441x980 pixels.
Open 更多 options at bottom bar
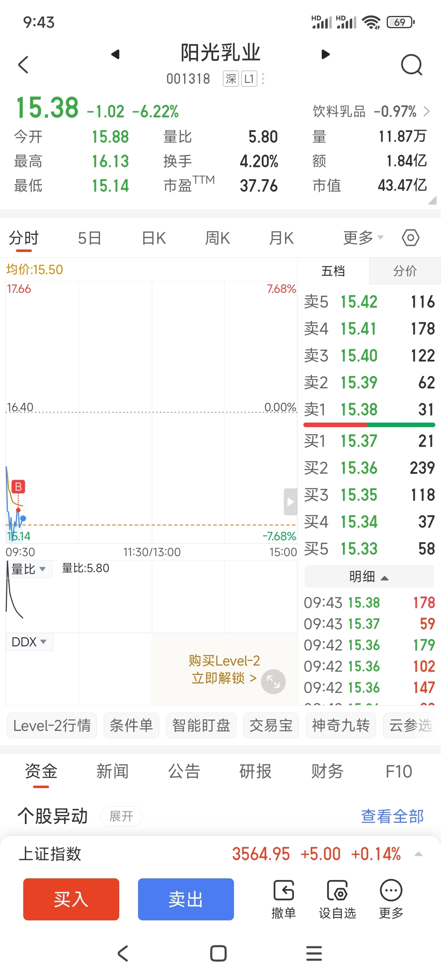[391, 899]
